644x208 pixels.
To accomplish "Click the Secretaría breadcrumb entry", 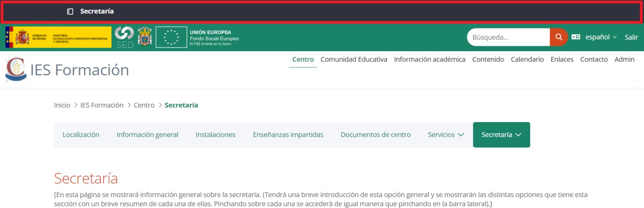I will coord(181,105).
